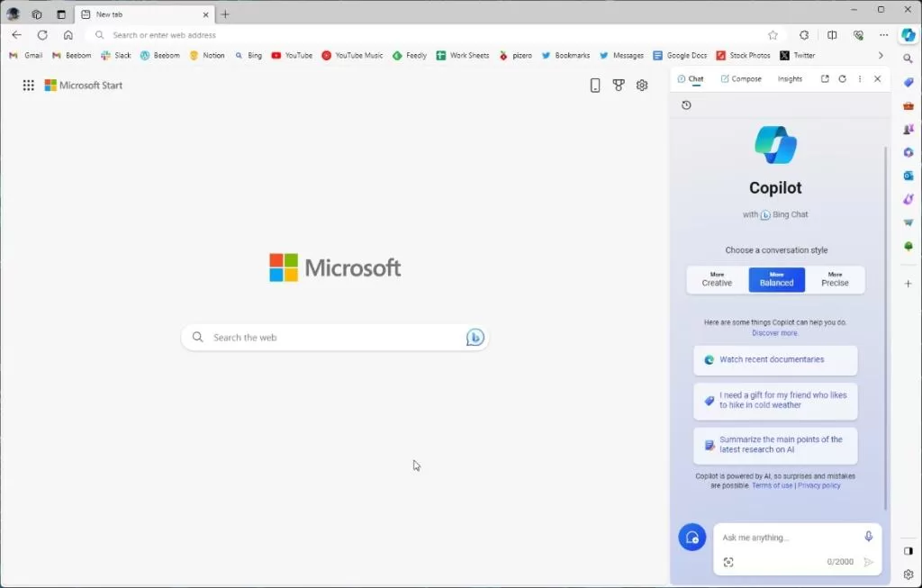Switch to the Insights tab
Image resolution: width=922 pixels, height=588 pixels.
pyautogui.click(x=790, y=79)
